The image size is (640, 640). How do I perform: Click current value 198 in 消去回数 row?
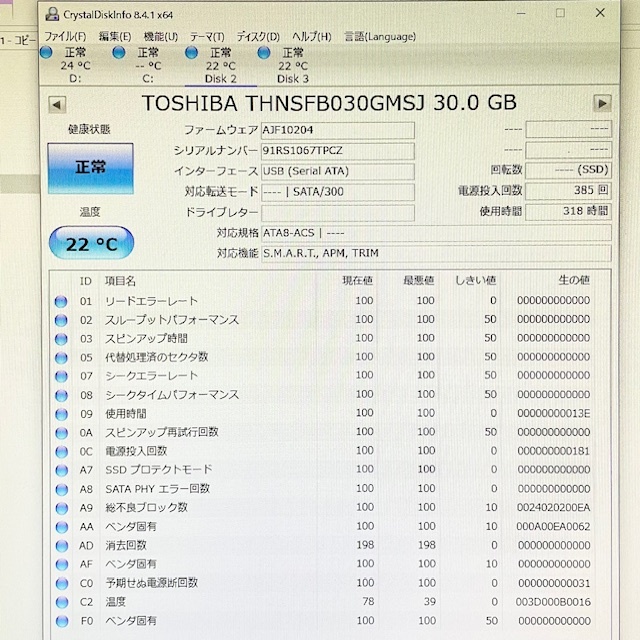pyautogui.click(x=365, y=545)
